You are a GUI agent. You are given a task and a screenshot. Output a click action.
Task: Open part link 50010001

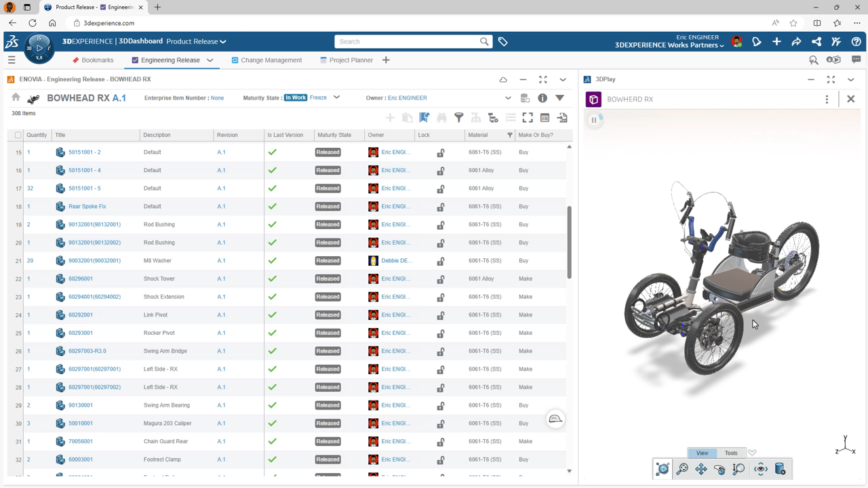pos(81,424)
